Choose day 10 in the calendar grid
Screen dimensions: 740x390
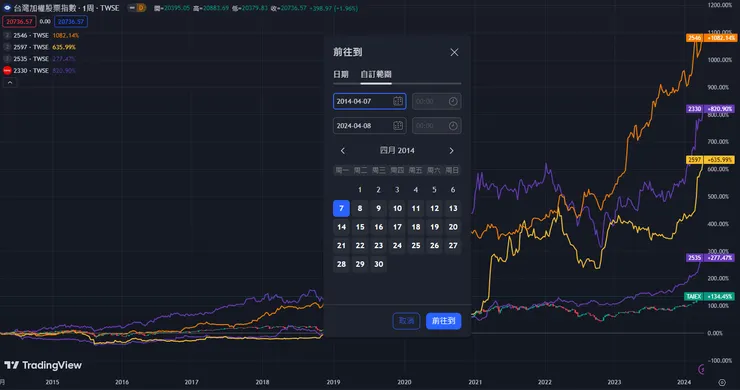click(397, 208)
